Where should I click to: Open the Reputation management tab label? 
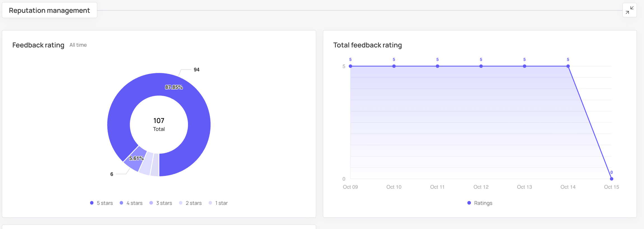(x=49, y=10)
